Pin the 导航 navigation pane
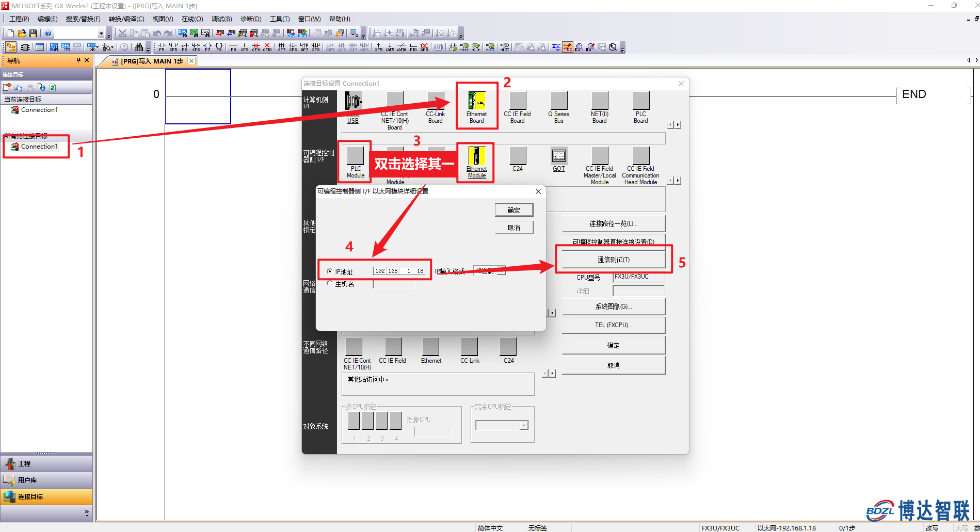 coord(78,60)
